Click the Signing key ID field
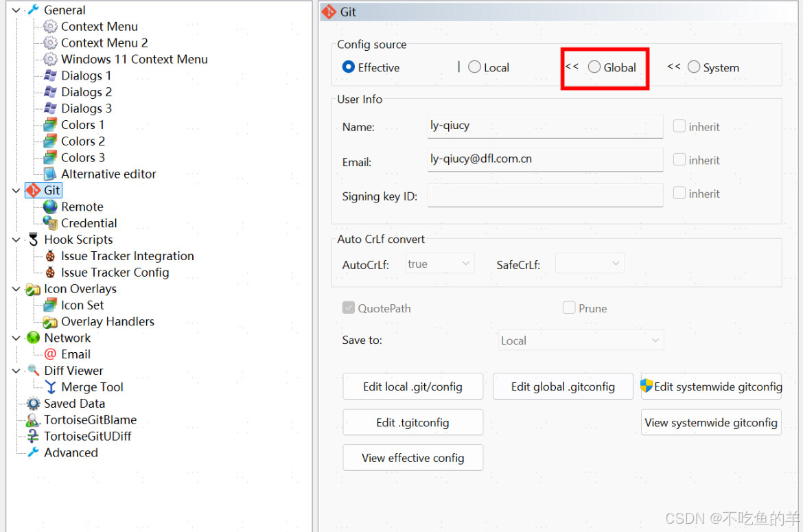 coord(546,195)
